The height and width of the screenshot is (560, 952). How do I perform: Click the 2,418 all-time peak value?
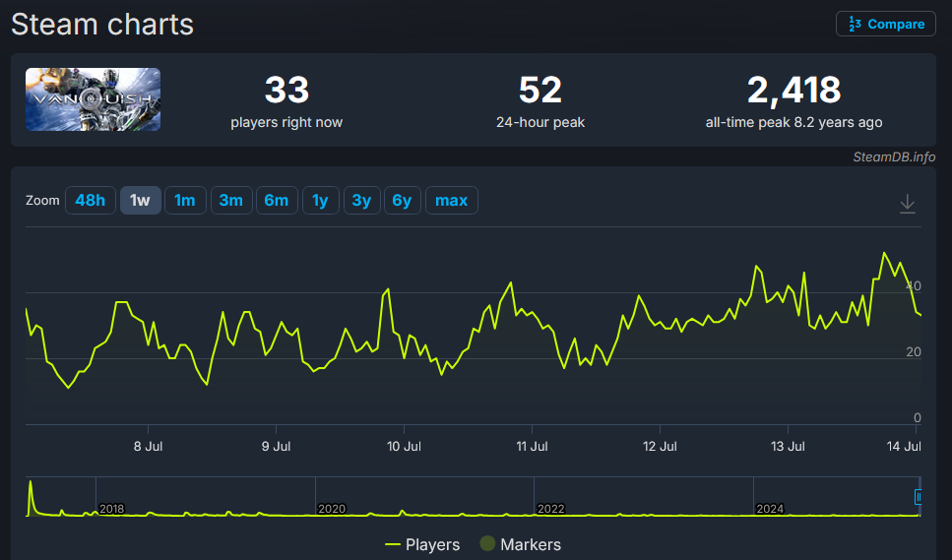(x=794, y=90)
